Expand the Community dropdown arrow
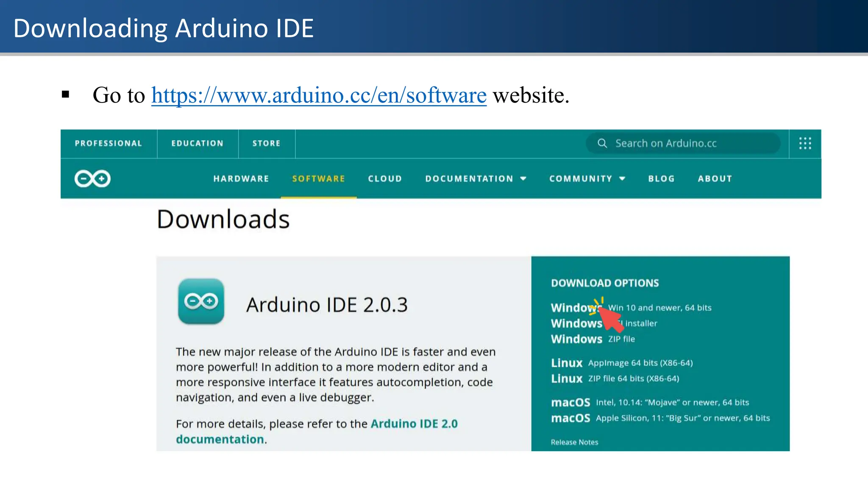 coord(622,179)
